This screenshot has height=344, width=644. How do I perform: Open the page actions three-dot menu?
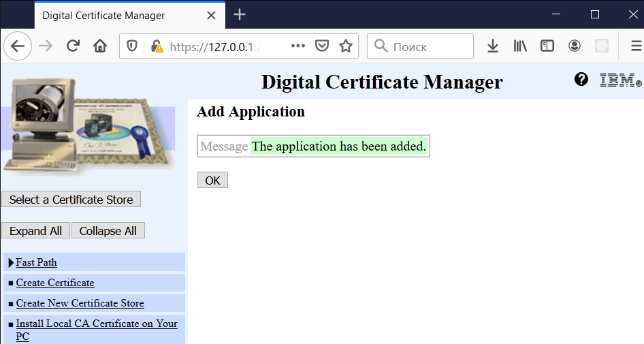[x=298, y=46]
